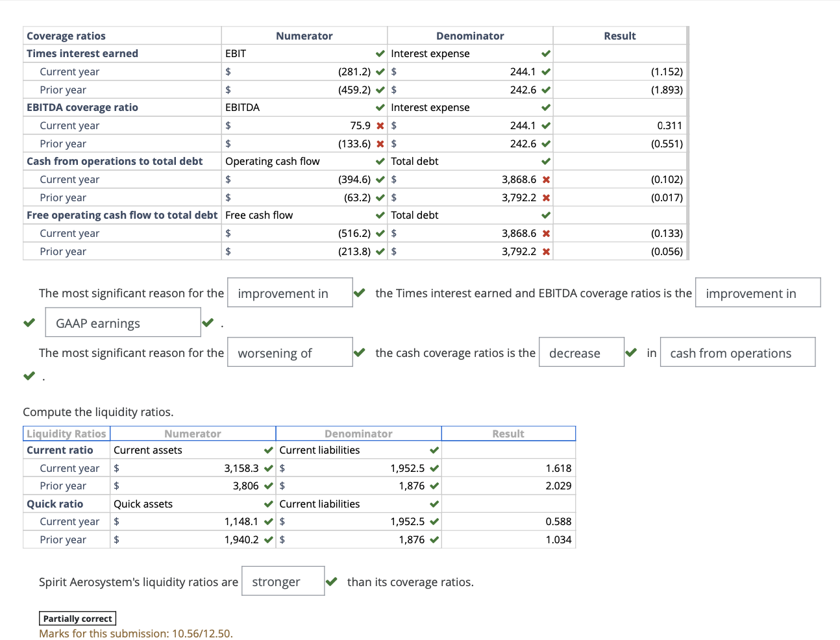Click the 'Partially correct' badge
This screenshot has height=640, width=840.
click(x=78, y=619)
